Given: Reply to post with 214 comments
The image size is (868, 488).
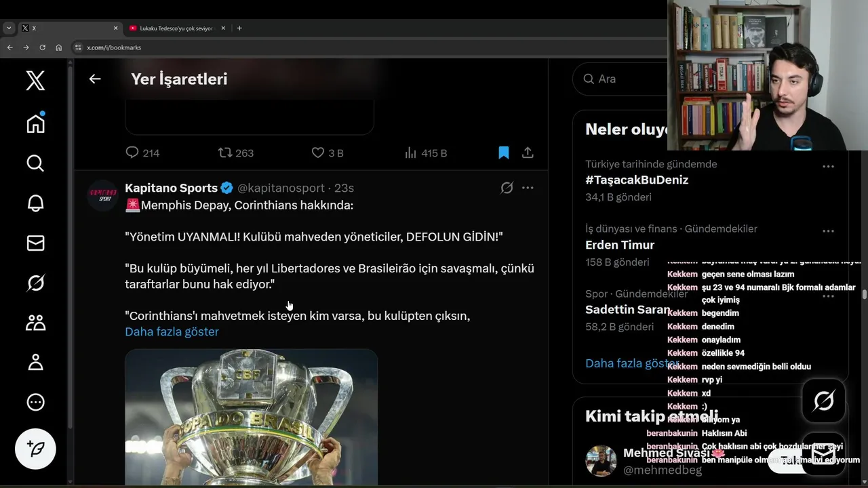Looking at the screenshot, I should point(142,152).
